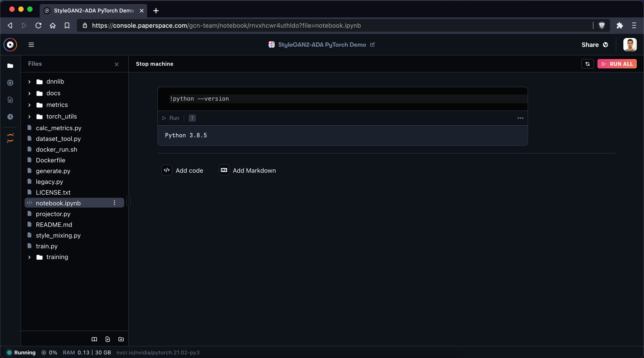This screenshot has width=644, height=358.
Task: Click the Jupyter logo sidebar icon
Action: click(10, 138)
